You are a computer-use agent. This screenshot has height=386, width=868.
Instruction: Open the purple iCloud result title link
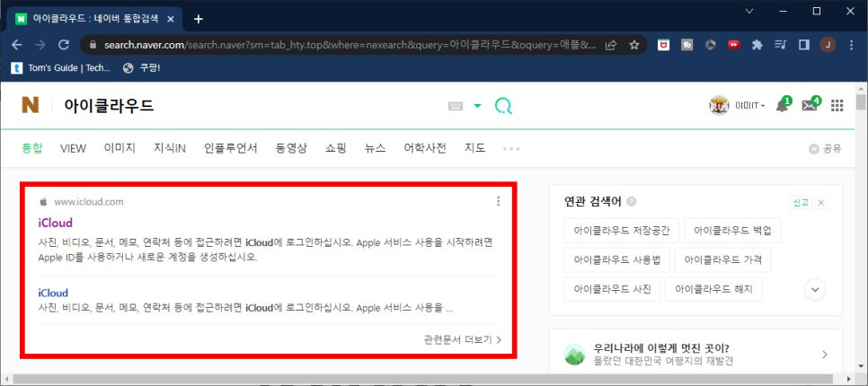(56, 223)
